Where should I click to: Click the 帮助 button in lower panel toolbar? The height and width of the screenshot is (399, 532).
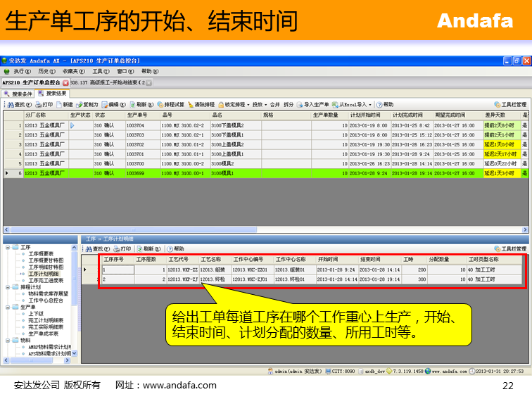[175, 248]
